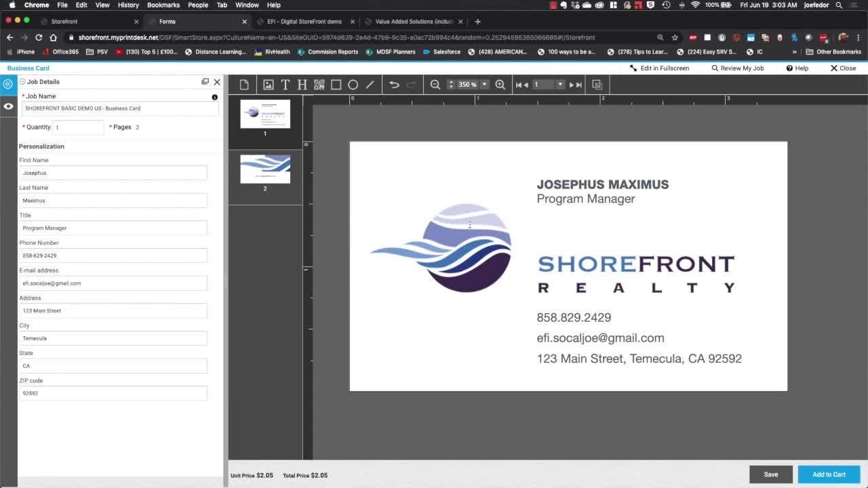Click the State field with CA

click(113, 366)
